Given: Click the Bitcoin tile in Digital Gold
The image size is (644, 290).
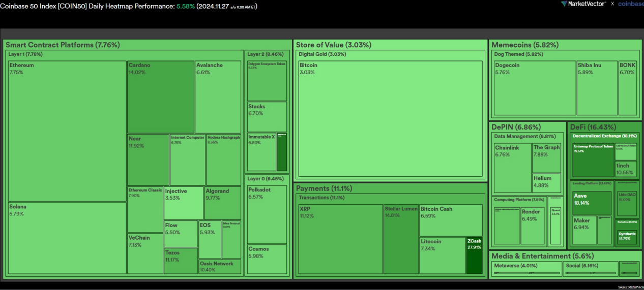Looking at the screenshot, I should tap(390, 118).
